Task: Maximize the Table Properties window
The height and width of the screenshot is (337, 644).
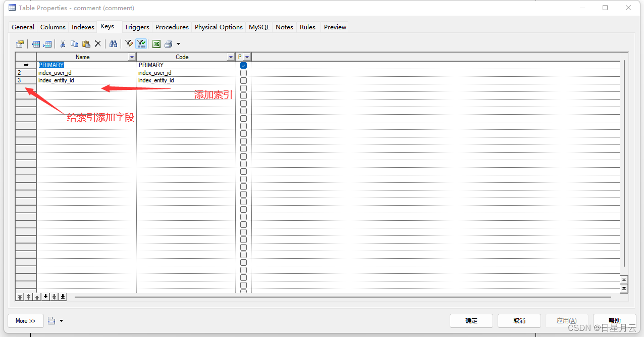Action: tap(605, 8)
